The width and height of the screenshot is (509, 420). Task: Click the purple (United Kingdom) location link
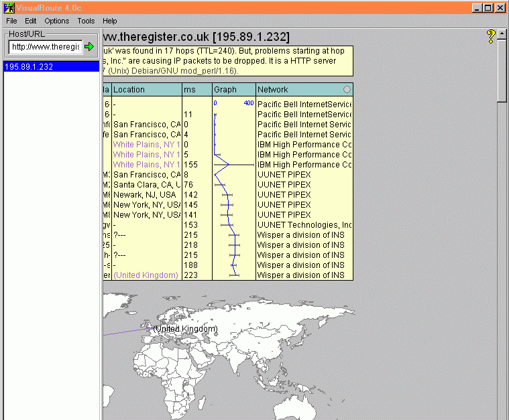point(146,275)
